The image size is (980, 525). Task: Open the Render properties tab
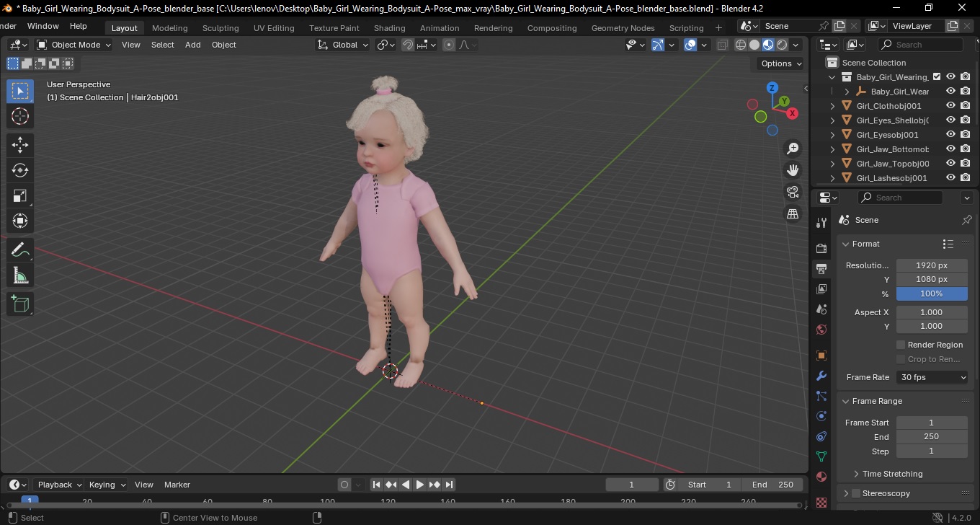(821, 248)
